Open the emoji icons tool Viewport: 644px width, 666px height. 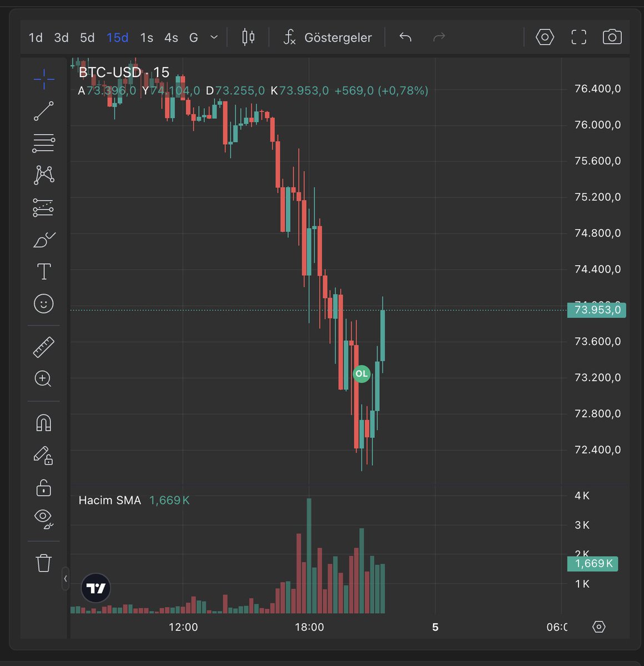click(x=44, y=304)
